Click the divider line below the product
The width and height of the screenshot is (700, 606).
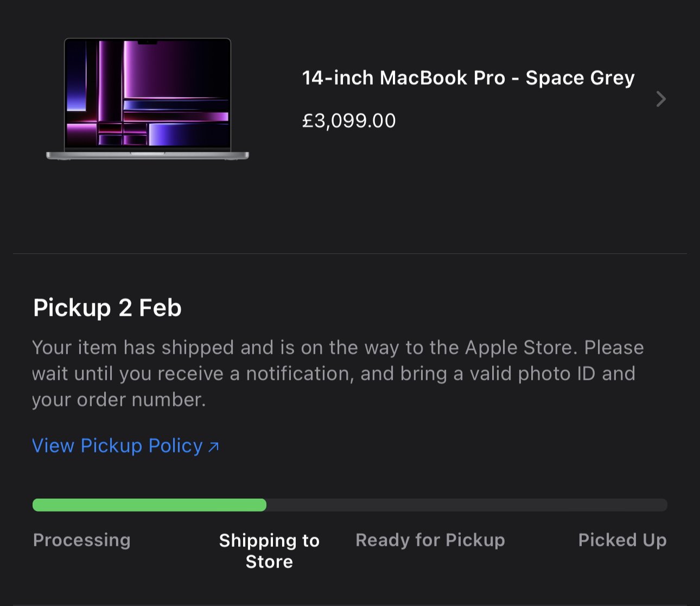[350, 253]
